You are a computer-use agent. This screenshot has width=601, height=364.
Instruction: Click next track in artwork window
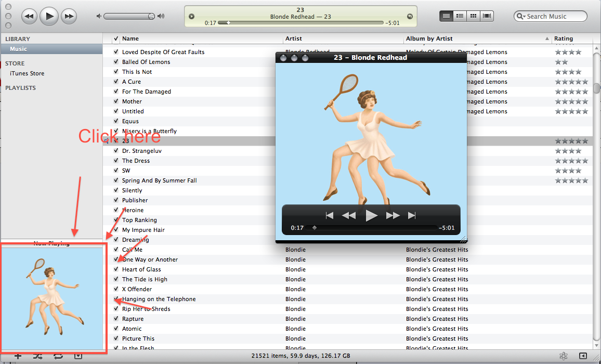412,216
